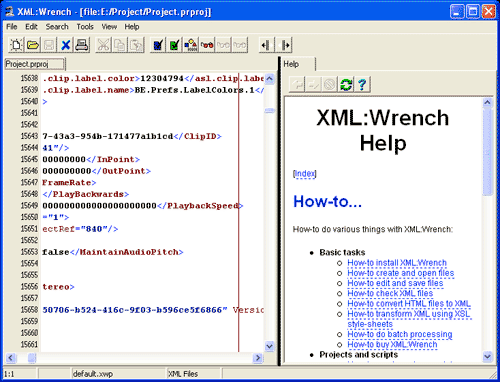Image resolution: width=500 pixels, height=382 pixels.
Task: Open How-to do batch processing link
Action: 400,334
